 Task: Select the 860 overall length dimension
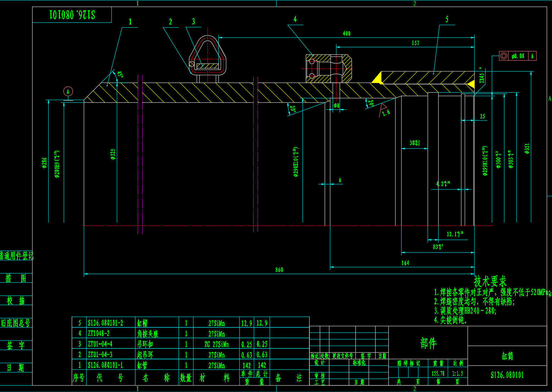[279, 270]
